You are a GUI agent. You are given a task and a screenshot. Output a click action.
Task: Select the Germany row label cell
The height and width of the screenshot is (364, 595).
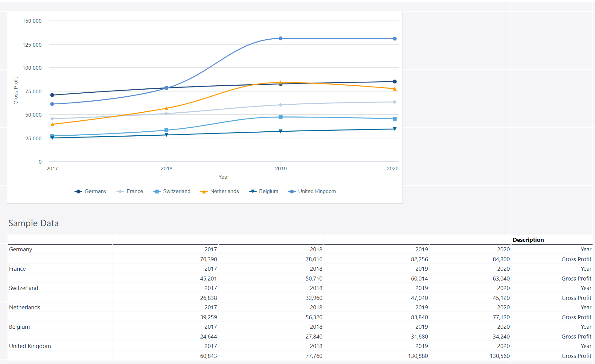click(21, 250)
